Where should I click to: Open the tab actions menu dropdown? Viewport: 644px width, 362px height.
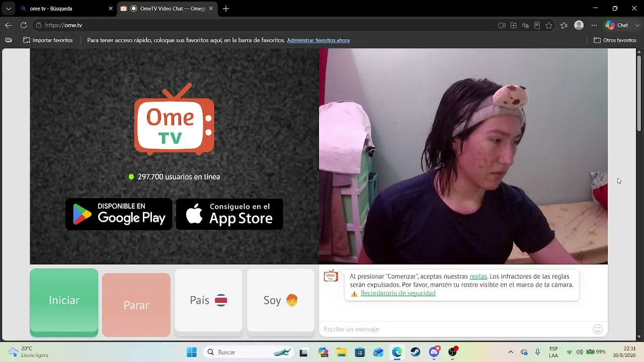8,9
